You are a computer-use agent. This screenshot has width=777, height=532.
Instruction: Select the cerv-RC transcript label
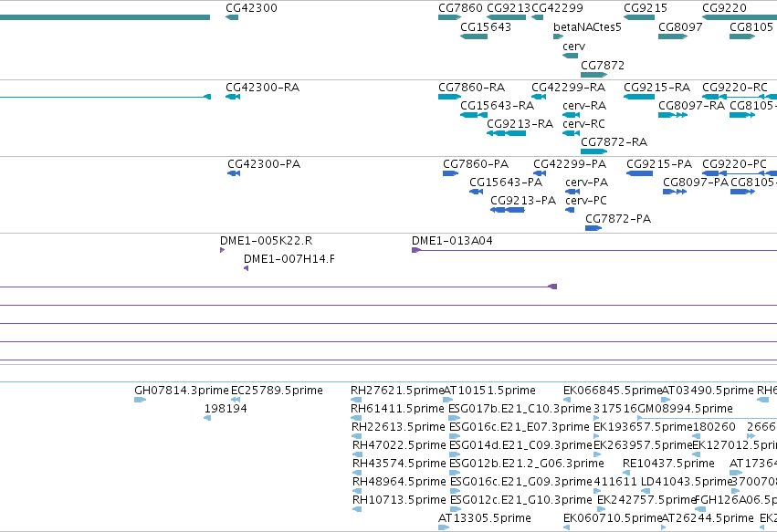[x=583, y=124]
